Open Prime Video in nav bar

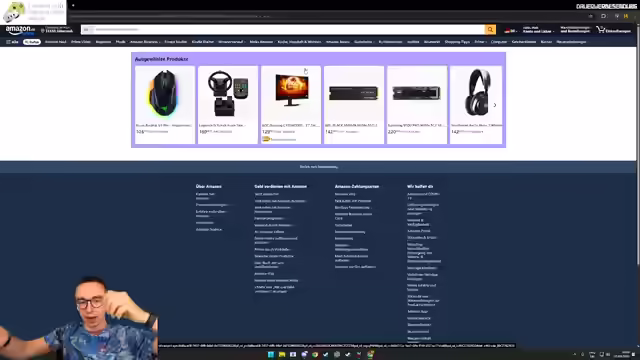[x=81, y=42]
